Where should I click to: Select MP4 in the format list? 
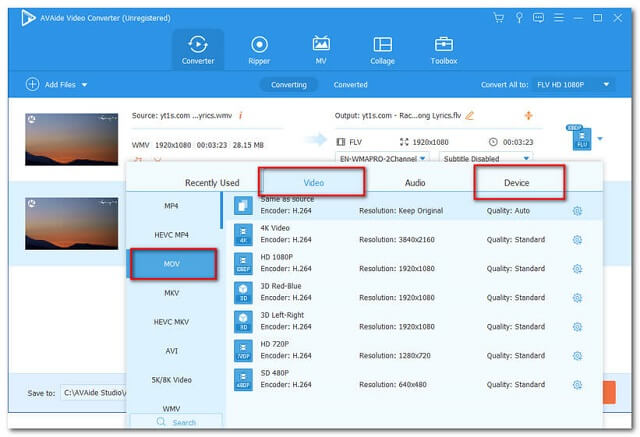pos(171,206)
